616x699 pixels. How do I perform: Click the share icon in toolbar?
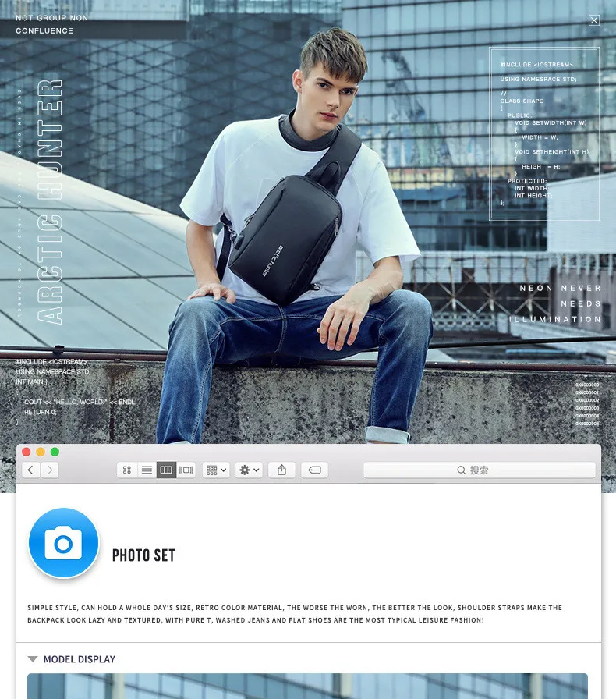click(281, 470)
